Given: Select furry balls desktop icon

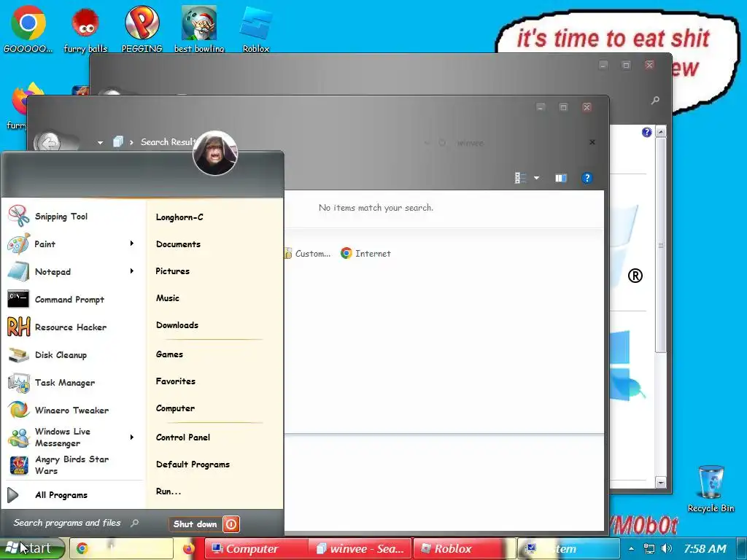Looking at the screenshot, I should pyautogui.click(x=85, y=29).
